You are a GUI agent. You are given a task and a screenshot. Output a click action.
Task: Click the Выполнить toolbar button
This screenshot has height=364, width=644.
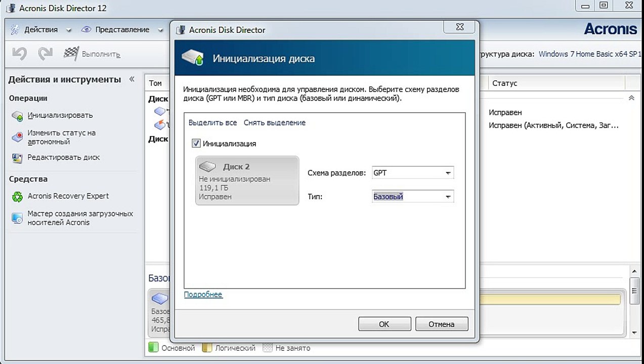pyautogui.click(x=92, y=54)
